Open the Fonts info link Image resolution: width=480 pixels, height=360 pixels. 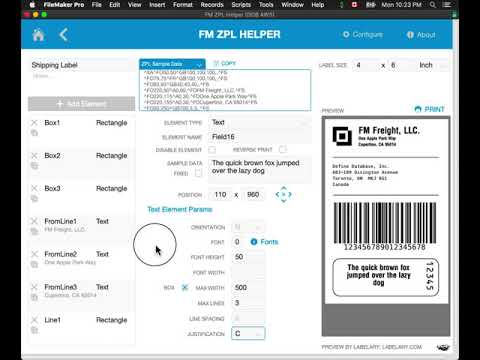(x=264, y=242)
